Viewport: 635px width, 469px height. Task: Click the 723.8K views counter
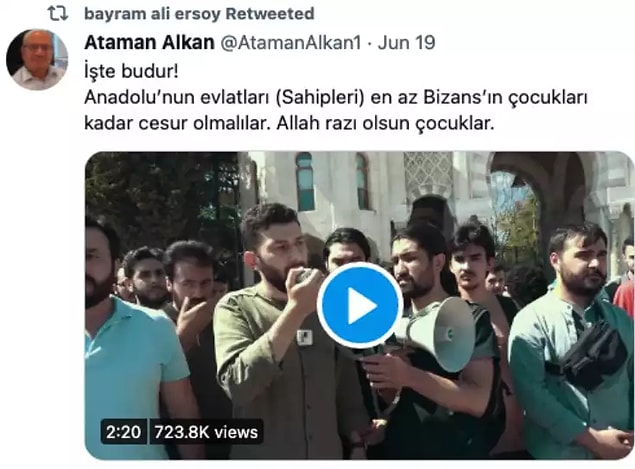pos(206,432)
